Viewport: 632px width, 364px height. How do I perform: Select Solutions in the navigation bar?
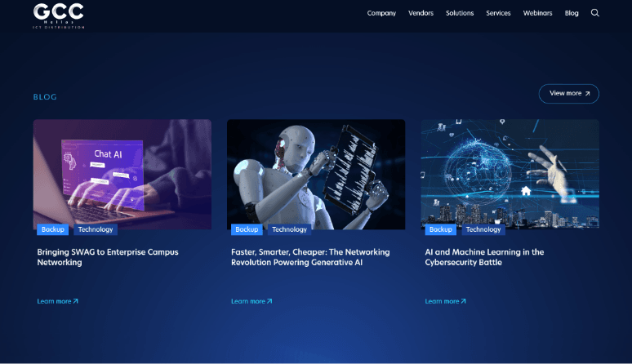460,13
